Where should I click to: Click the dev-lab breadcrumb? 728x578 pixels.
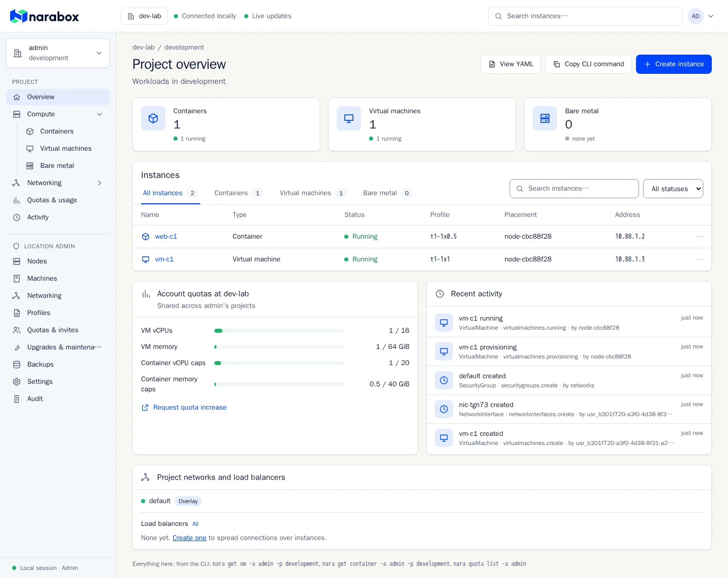click(144, 48)
